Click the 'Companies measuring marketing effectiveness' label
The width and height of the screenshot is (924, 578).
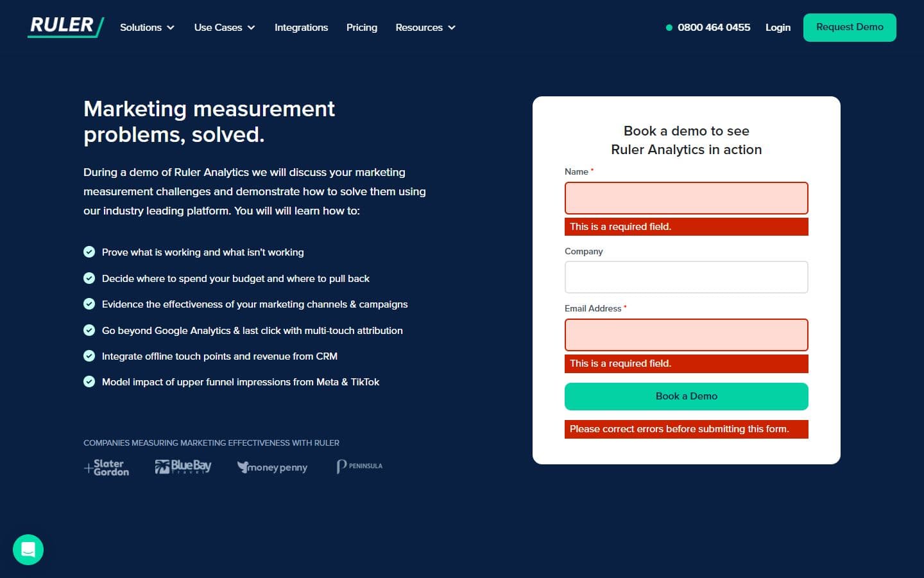(211, 442)
